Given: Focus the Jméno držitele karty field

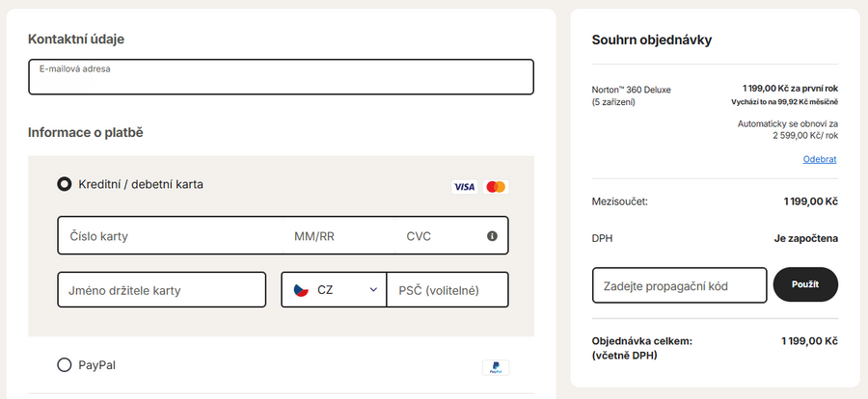Looking at the screenshot, I should coord(161,290).
